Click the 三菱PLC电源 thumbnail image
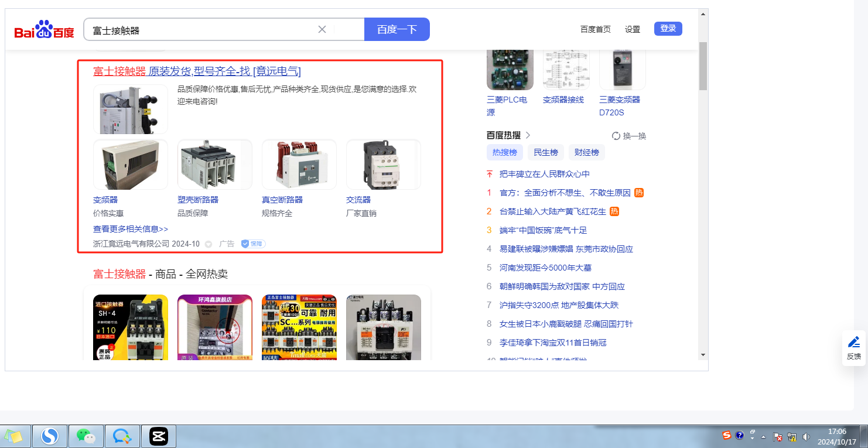The image size is (868, 448). (510, 69)
